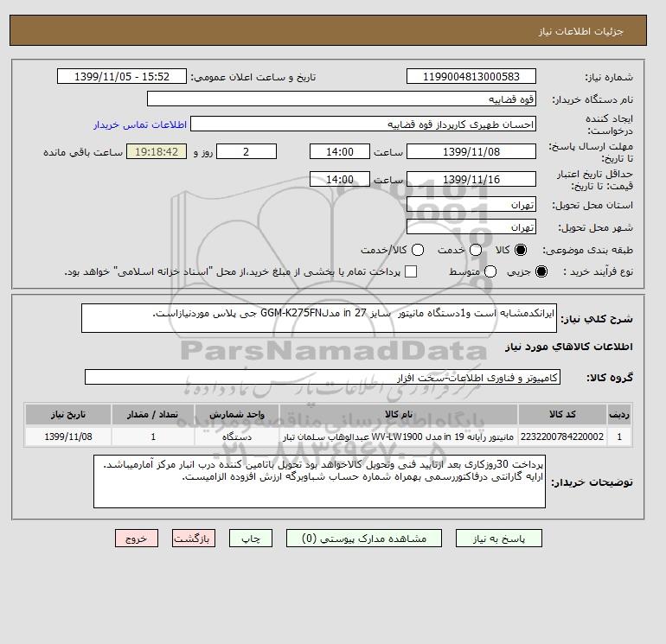Image resolution: width=666 pixels, height=644 pixels.
Task: Click the requester field احسان ظهیری کارپرداز
Action: [x=363, y=124]
